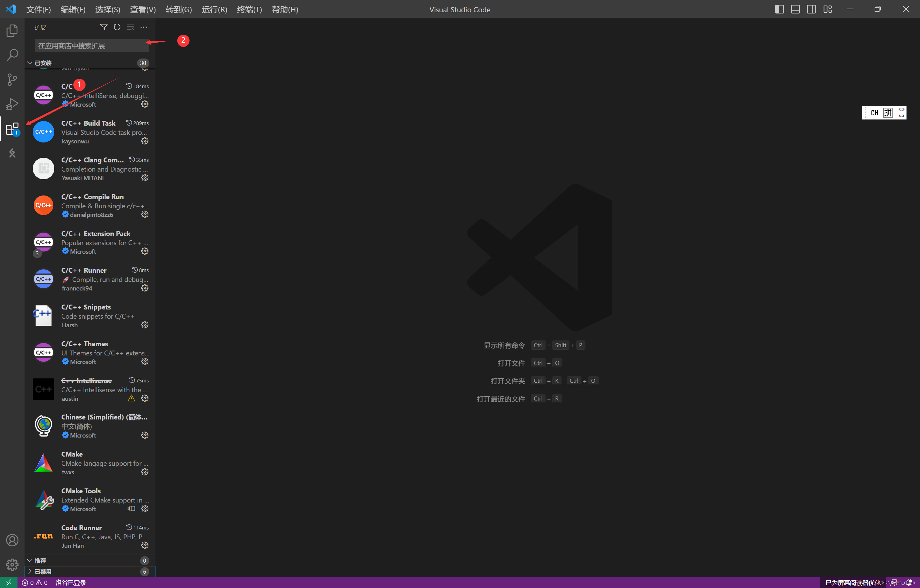Open extensions view more actions ellipsis
This screenshot has height=588, width=920.
click(144, 27)
